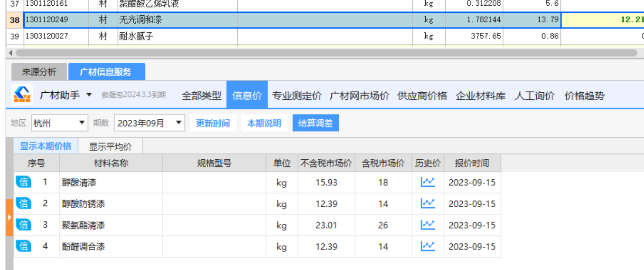Select the 价格趋势 category
Screen dimensions: 644x270
(584, 96)
